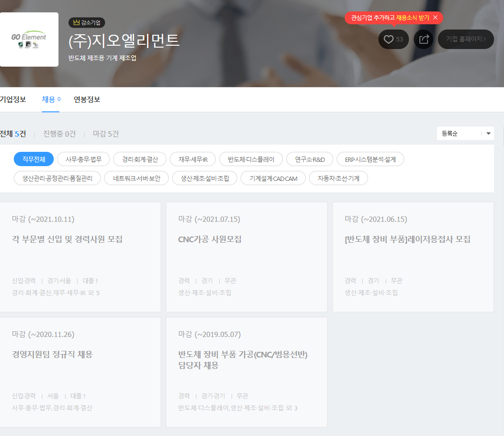The height and width of the screenshot is (436, 504).
Task: Click the GO Element company logo
Action: pos(29,40)
